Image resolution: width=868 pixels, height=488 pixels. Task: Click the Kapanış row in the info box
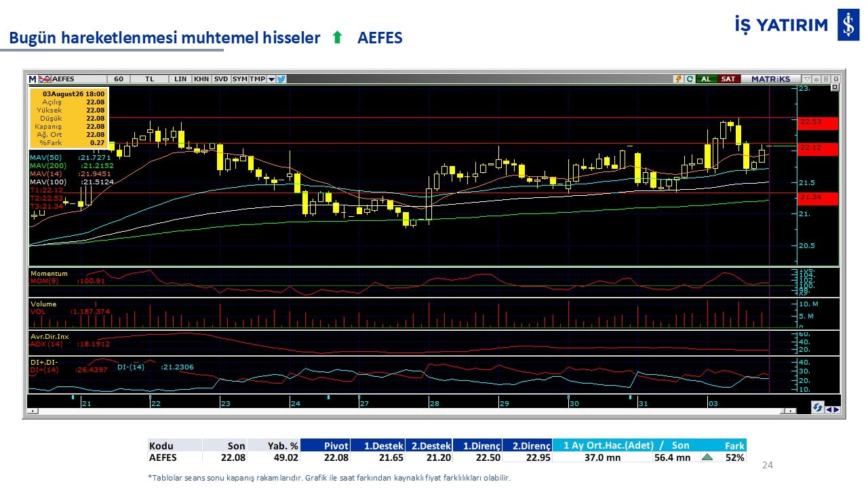pos(68,126)
